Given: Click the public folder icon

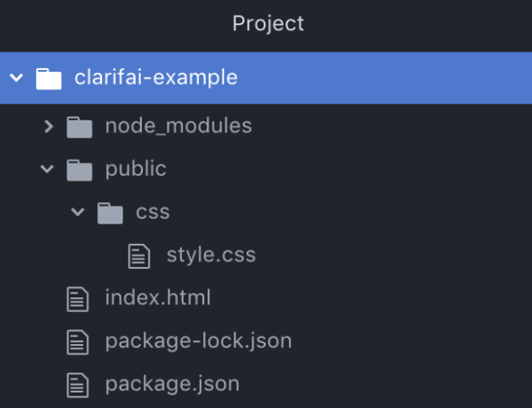Looking at the screenshot, I should pyautogui.click(x=79, y=169).
